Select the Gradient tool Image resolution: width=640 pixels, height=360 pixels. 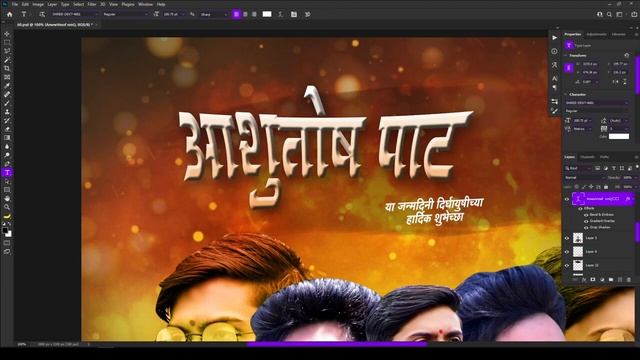(x=7, y=138)
